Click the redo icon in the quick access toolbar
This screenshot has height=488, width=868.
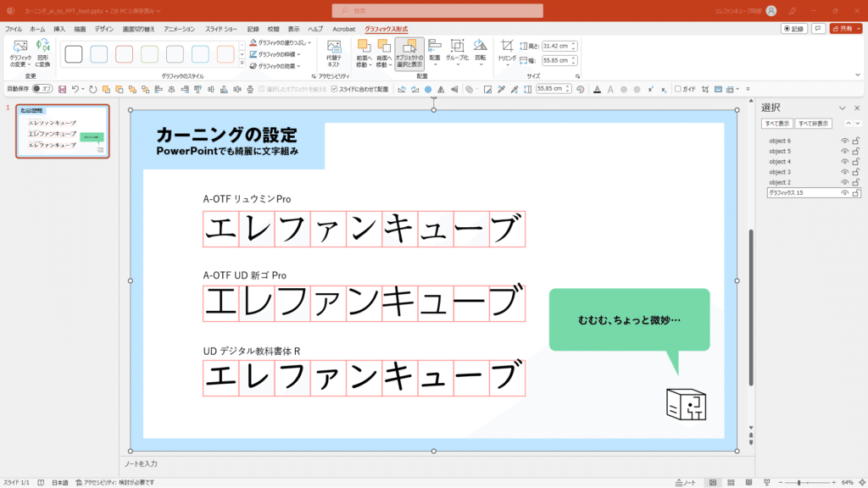coord(92,89)
